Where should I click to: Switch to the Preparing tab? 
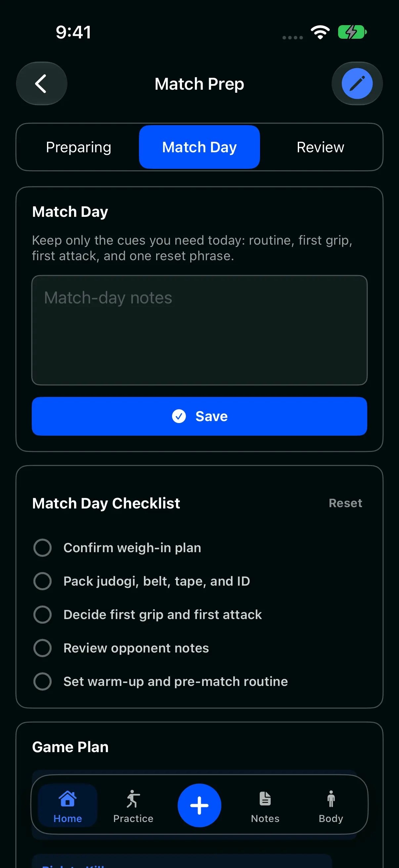click(78, 147)
